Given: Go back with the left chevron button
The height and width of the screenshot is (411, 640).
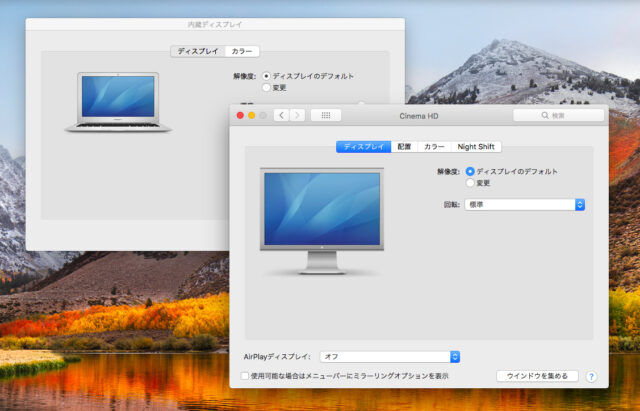Looking at the screenshot, I should [282, 116].
